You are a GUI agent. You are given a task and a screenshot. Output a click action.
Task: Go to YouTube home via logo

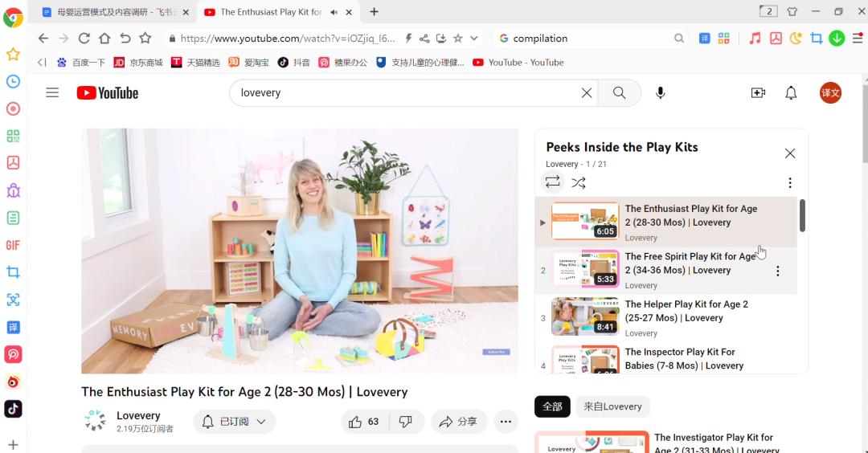point(108,93)
